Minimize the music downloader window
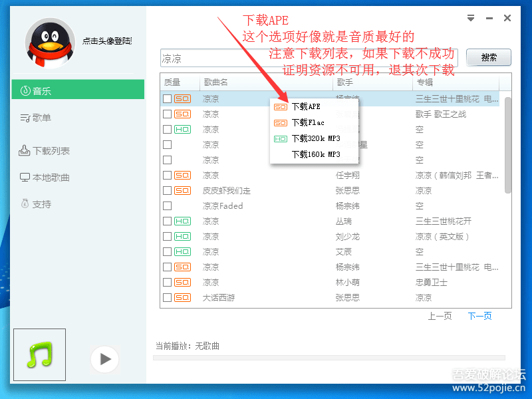 point(489,19)
